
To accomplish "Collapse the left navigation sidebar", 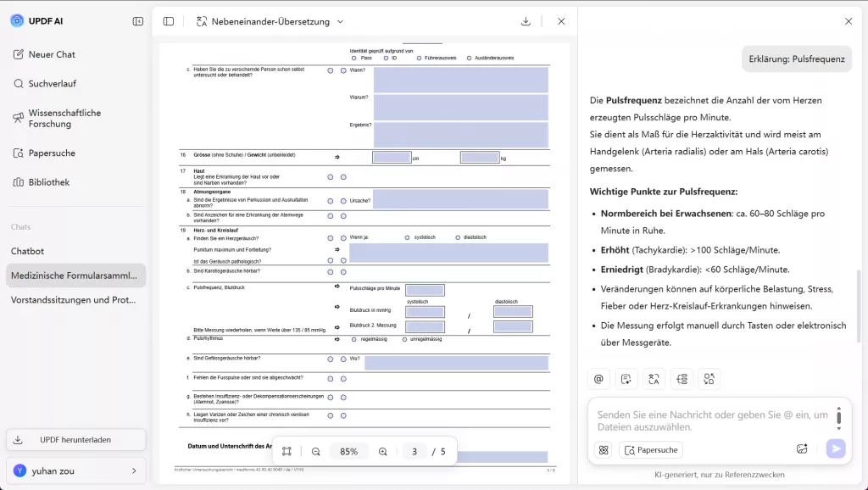I will click(x=136, y=21).
